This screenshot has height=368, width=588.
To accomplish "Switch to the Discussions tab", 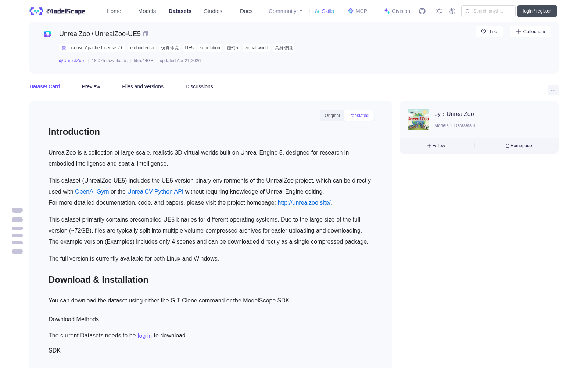I will coord(199,86).
